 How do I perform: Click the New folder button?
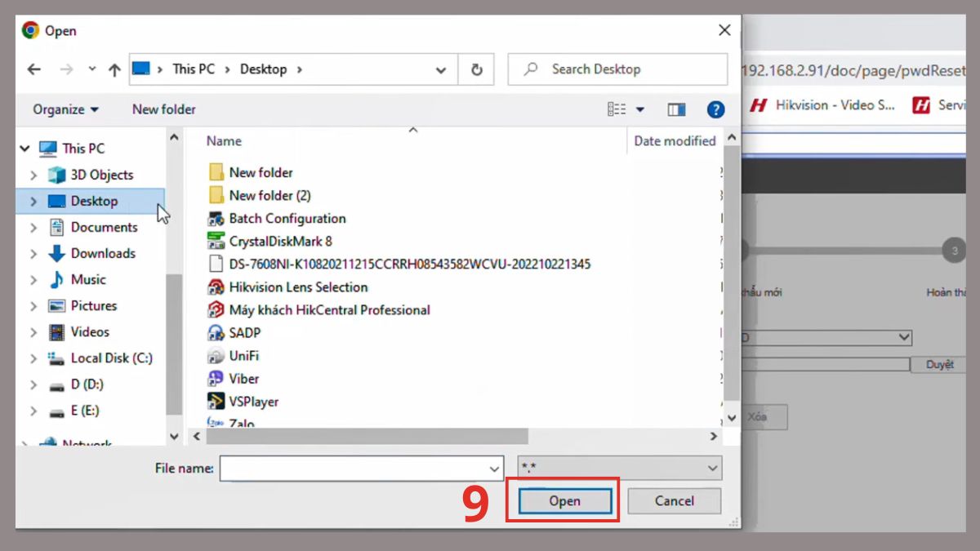[x=164, y=109]
